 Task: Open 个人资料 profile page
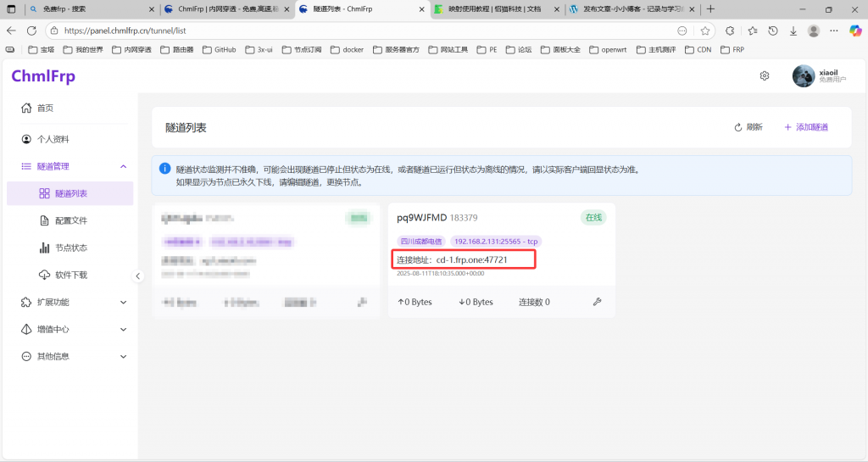click(53, 139)
